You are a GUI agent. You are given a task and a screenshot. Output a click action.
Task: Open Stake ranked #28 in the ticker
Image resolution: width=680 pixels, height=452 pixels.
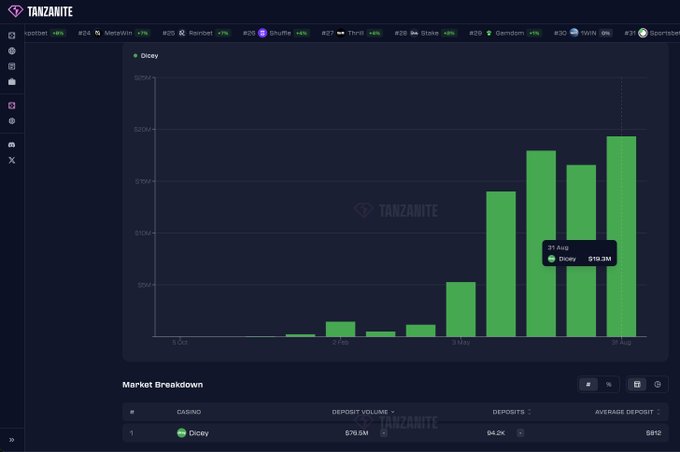tap(425, 33)
